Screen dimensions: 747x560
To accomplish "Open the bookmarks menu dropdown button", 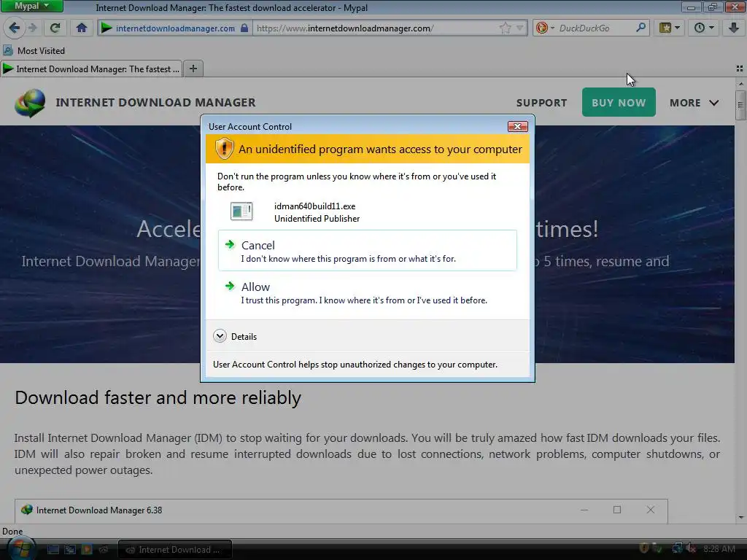I will click(x=670, y=28).
